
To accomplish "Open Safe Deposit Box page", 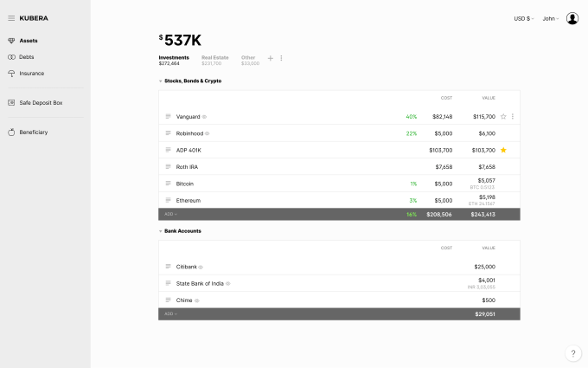I will (41, 102).
